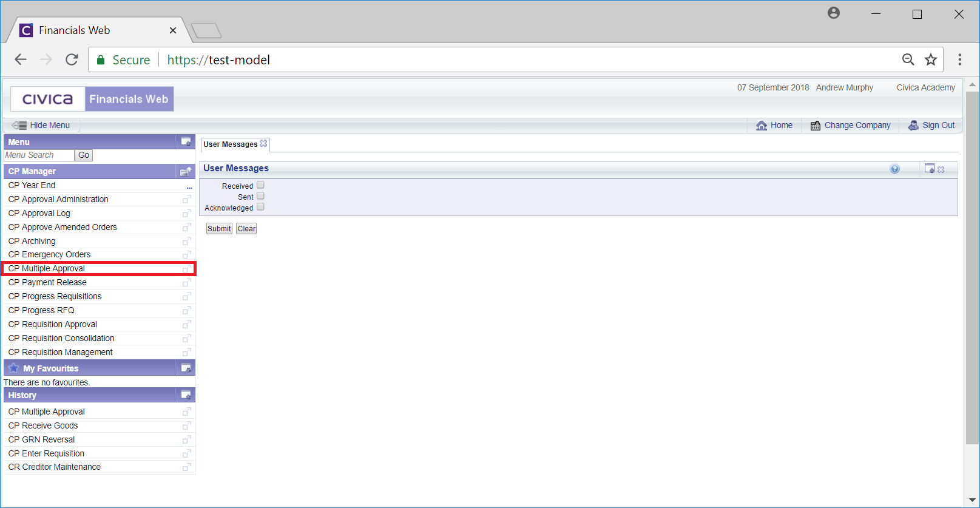
Task: Select CP Payment Release menu item
Action: coord(47,282)
